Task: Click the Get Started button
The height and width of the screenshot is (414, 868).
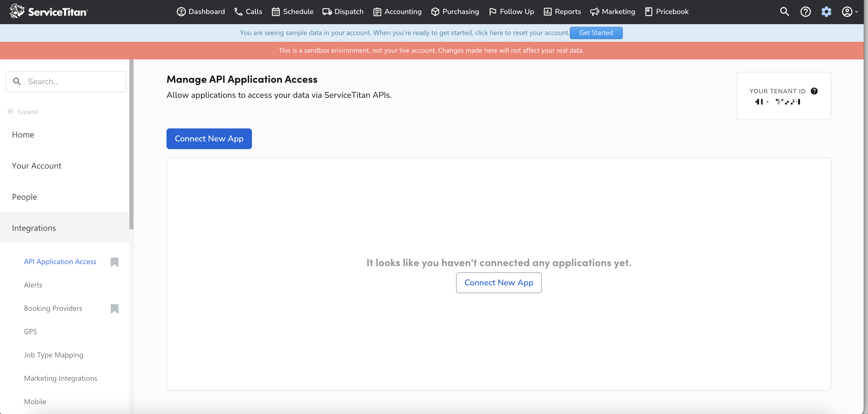Action: 596,33
